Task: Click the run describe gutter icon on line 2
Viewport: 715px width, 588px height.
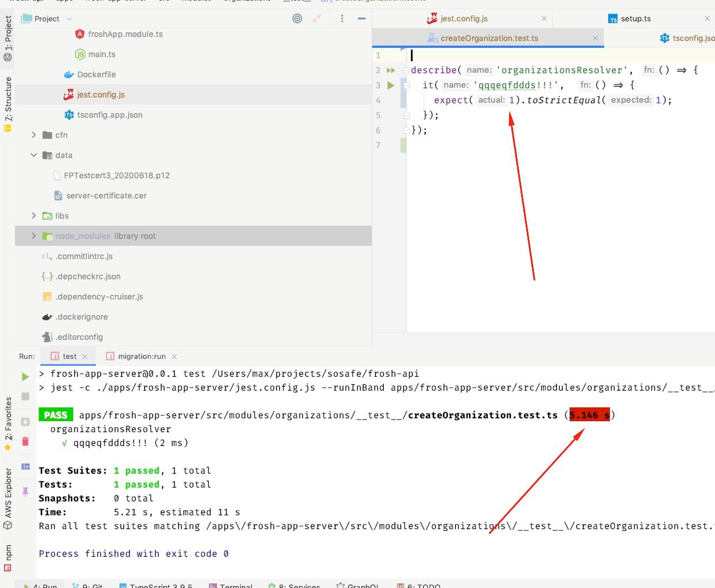Action: point(391,70)
